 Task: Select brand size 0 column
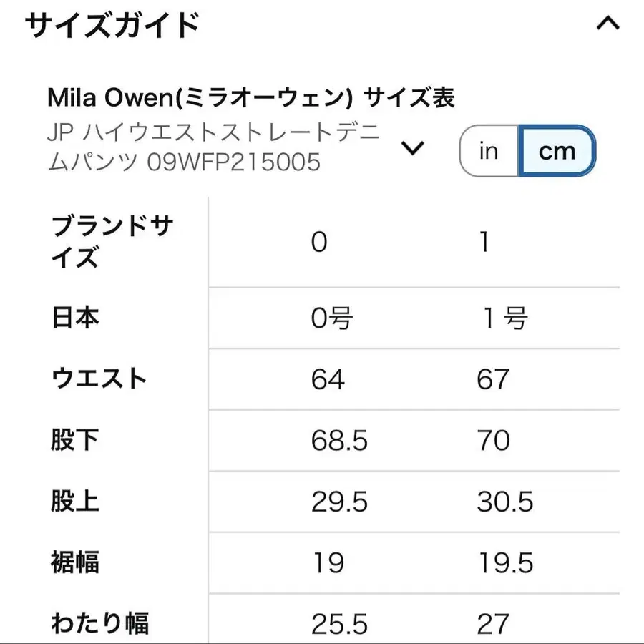point(319,242)
